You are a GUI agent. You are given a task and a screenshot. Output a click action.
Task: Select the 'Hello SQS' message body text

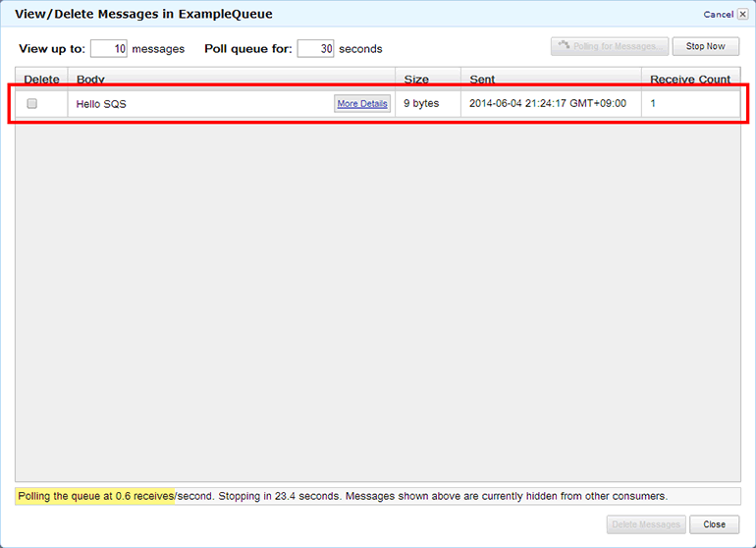[x=101, y=104]
